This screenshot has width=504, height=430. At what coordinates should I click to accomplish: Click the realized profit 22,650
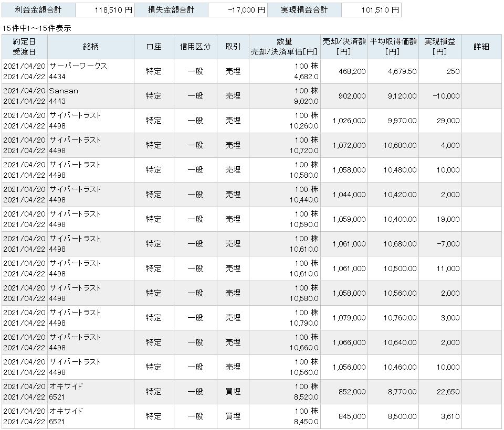tap(448, 392)
